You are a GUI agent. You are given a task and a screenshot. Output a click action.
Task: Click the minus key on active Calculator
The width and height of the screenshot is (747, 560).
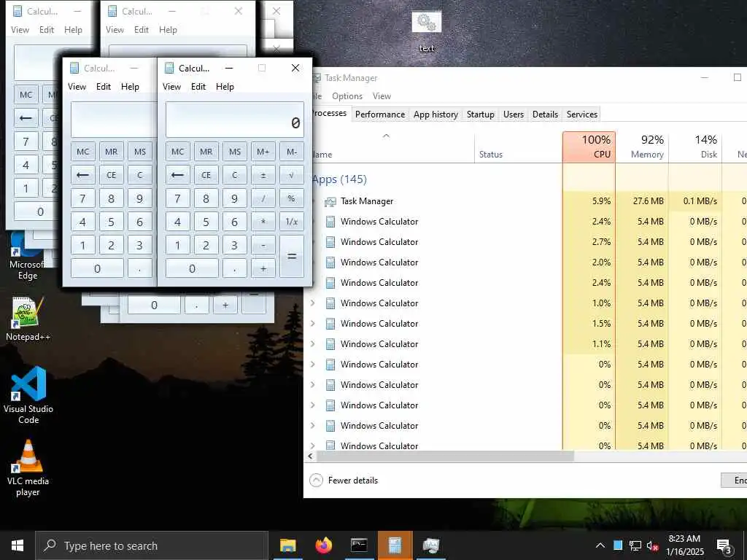(x=263, y=245)
